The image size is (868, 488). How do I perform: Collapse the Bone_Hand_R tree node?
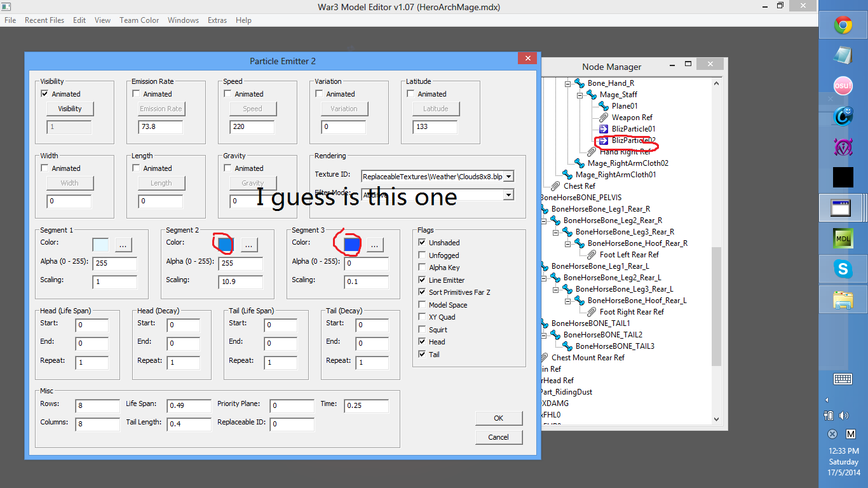click(x=568, y=83)
